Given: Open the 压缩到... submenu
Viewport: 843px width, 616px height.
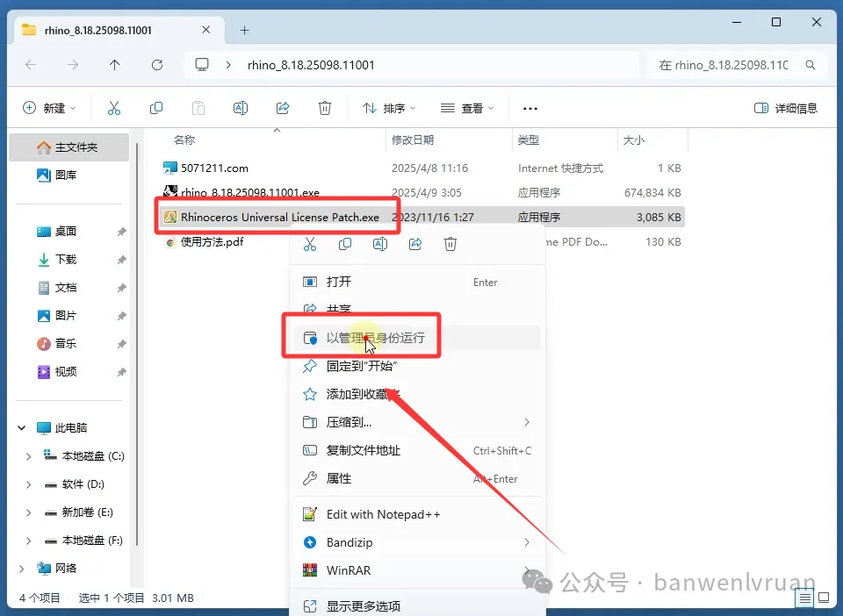Looking at the screenshot, I should 418,422.
